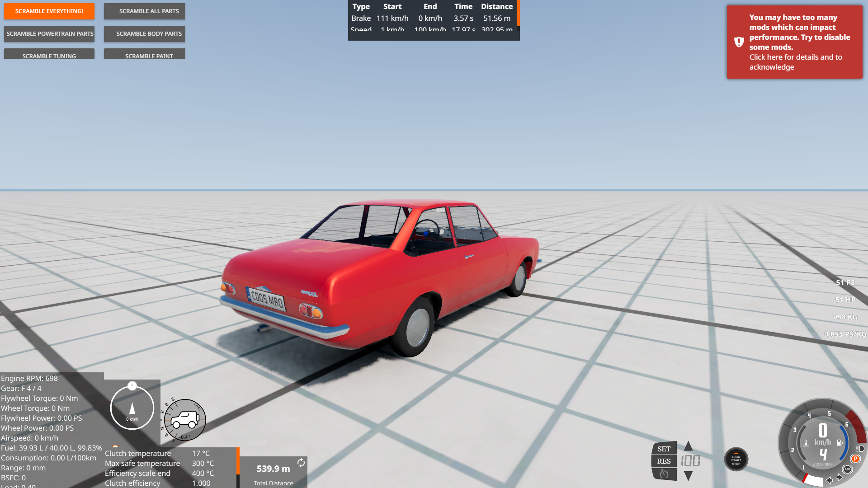Click the Brake row in performance table
Viewport: 868px width, 488px height.
click(432, 18)
